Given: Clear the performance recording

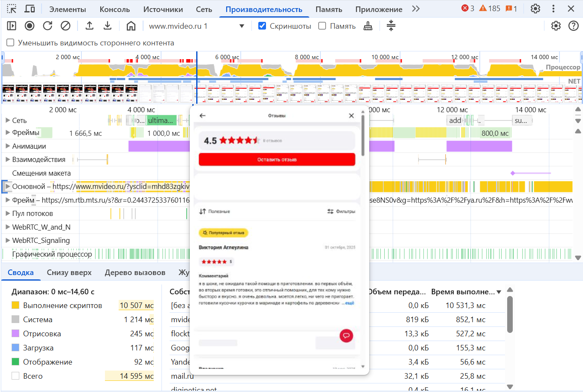Looking at the screenshot, I should [x=66, y=26].
